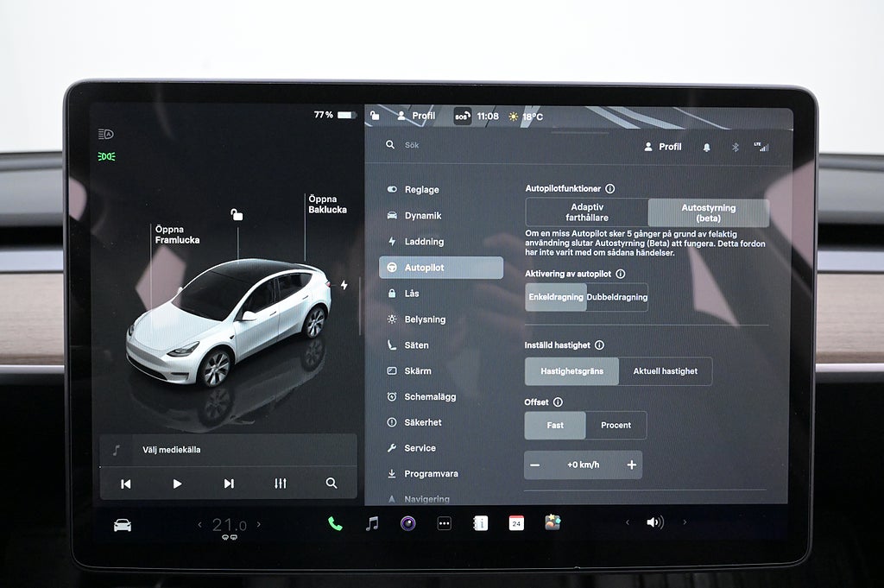Select Autostyrning (beta) option

pos(708,212)
